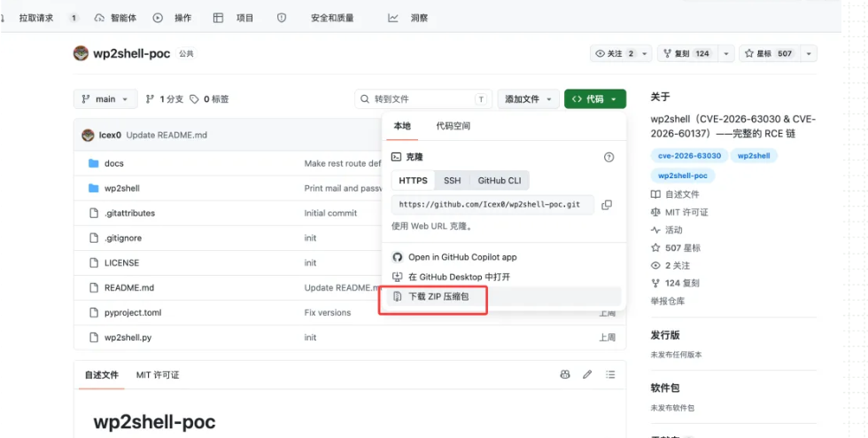Fork the repository with 复刻 button
Image resolution: width=868 pixels, height=438 pixels.
pyautogui.click(x=687, y=54)
